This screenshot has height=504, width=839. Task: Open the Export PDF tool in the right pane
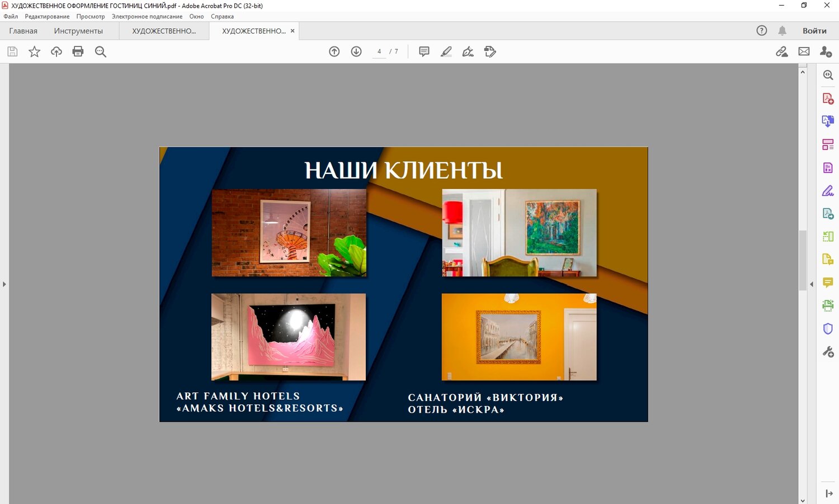828,121
